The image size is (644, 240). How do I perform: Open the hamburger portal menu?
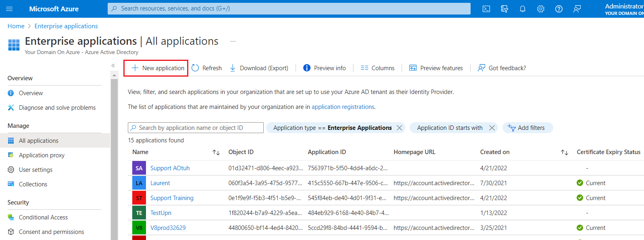[x=10, y=9]
